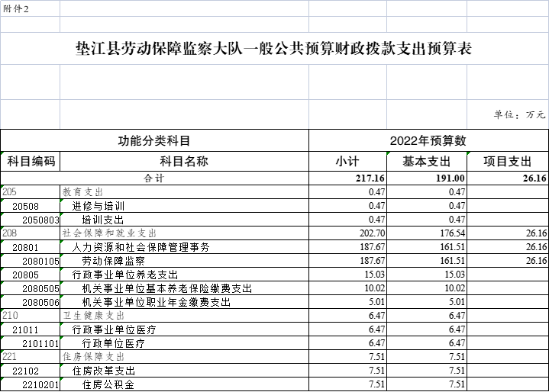Select code 21011
The width and height of the screenshot is (549, 392).
[x=31, y=329]
